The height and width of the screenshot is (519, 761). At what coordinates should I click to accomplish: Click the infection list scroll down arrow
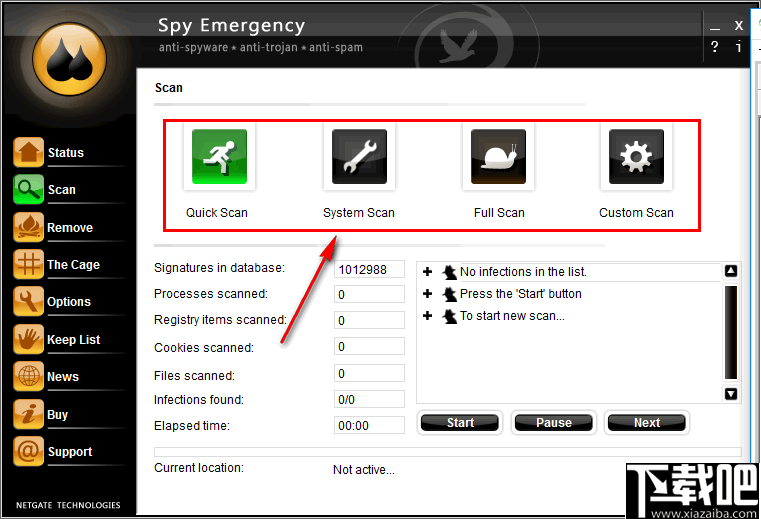[x=731, y=394]
